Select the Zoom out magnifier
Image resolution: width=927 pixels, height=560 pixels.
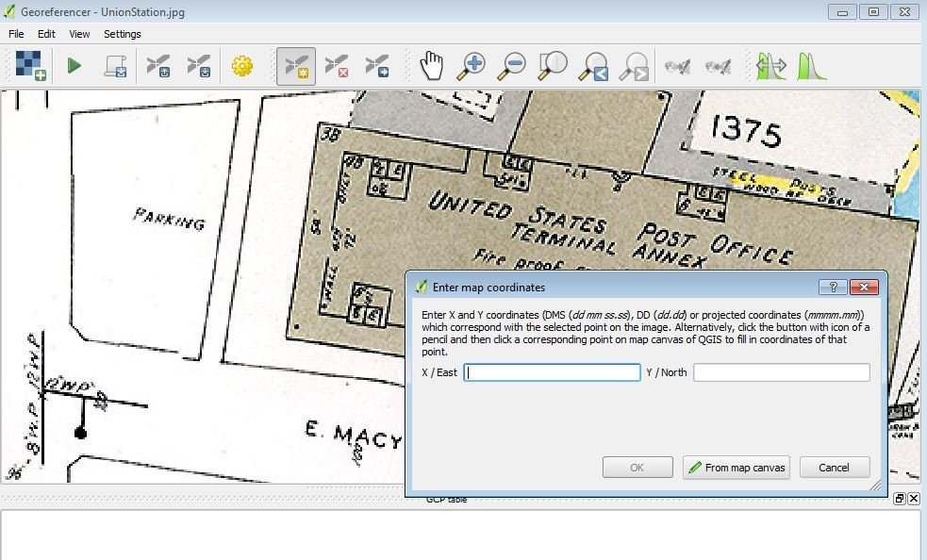point(512,66)
